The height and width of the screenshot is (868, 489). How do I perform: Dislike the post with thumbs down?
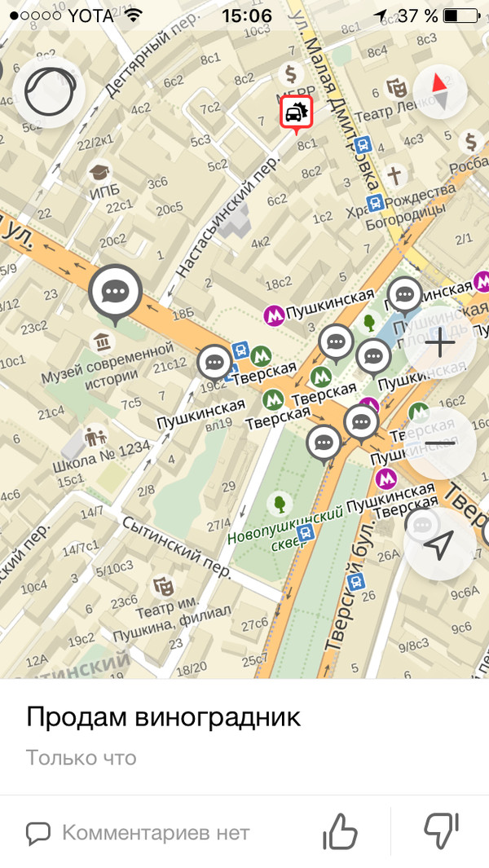[x=442, y=831]
